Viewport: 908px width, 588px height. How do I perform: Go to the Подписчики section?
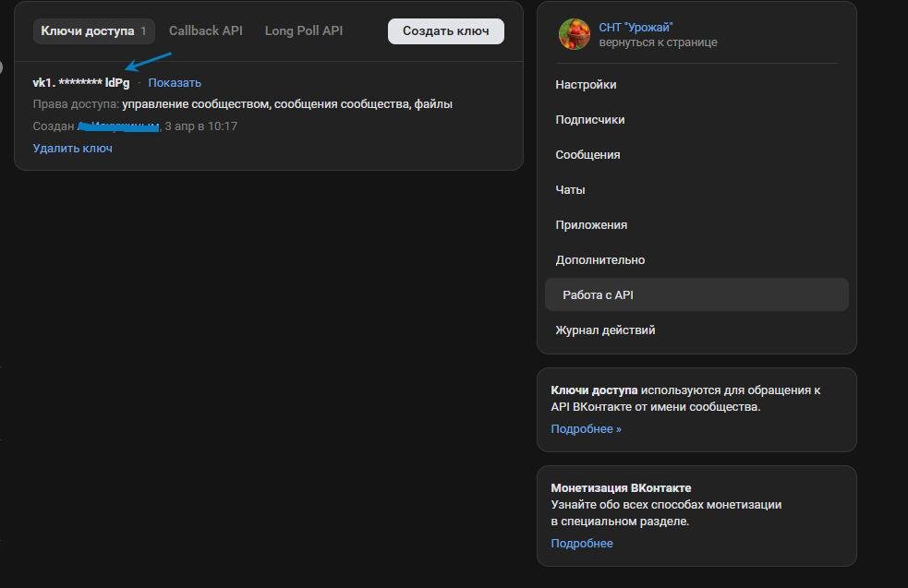click(x=589, y=120)
